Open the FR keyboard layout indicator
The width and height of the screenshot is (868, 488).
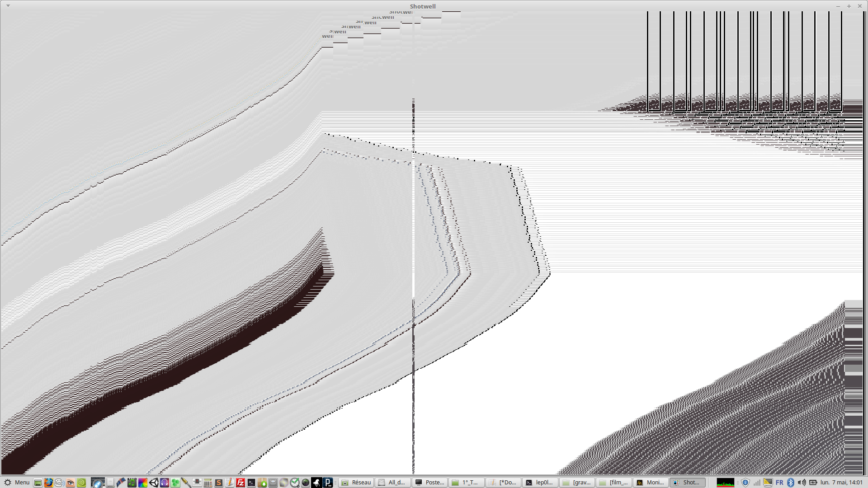tap(779, 483)
